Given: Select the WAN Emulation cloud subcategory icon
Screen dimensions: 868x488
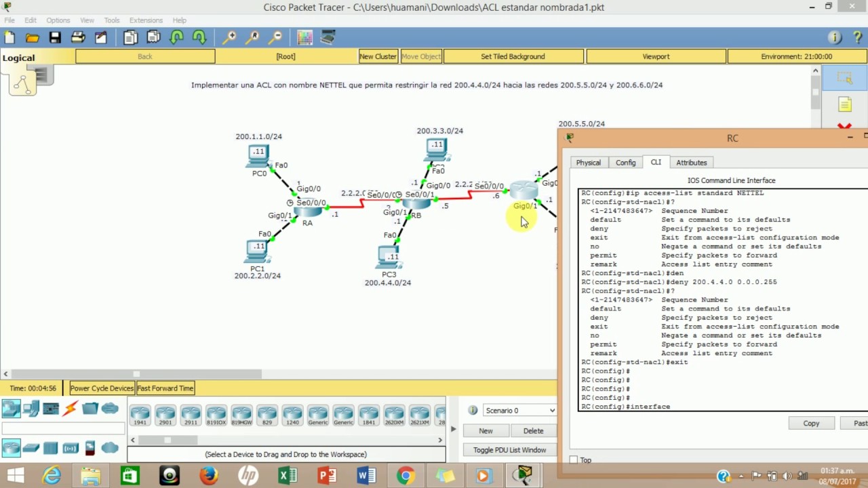Looking at the screenshot, I should [x=110, y=448].
